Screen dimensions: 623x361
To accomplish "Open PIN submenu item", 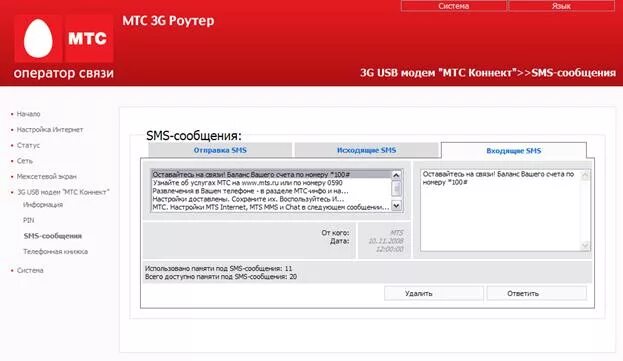I will point(29,220).
